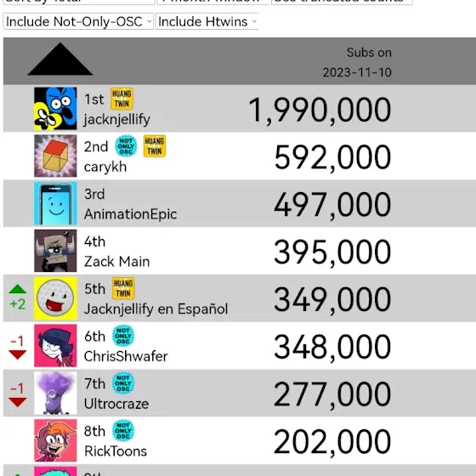
Task: Click carykh's Huang Twin badge
Action: 155,146
